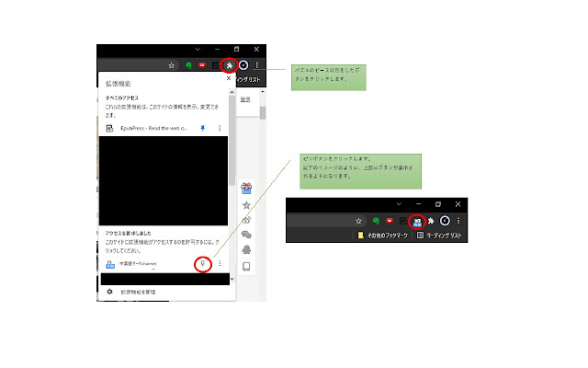This screenshot has width=588, height=368.
Task: Click the gear icon beside 拡張機能を管理
Action: [109, 292]
